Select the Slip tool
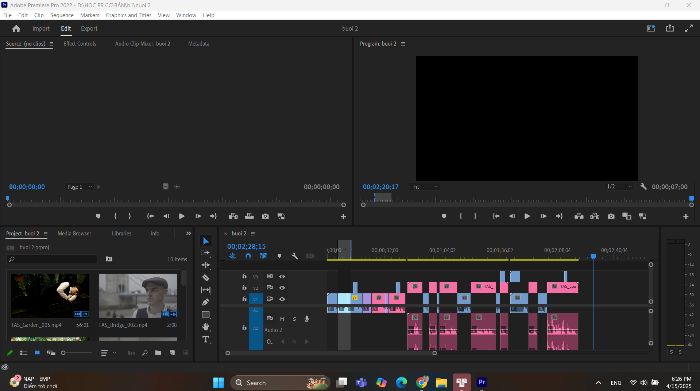This screenshot has width=700, height=391. (x=206, y=290)
